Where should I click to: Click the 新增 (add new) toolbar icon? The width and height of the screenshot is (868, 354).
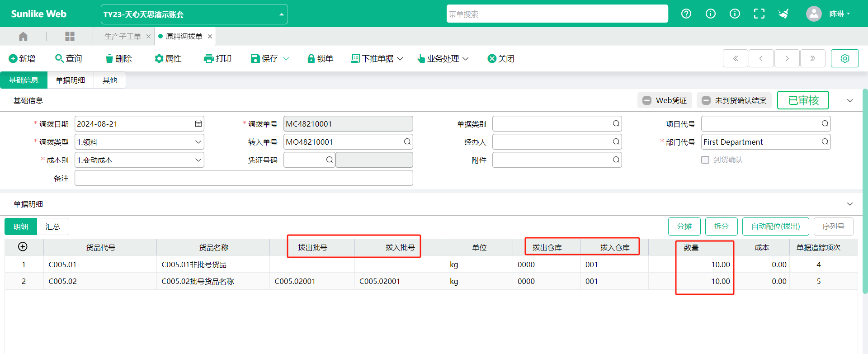[13, 59]
